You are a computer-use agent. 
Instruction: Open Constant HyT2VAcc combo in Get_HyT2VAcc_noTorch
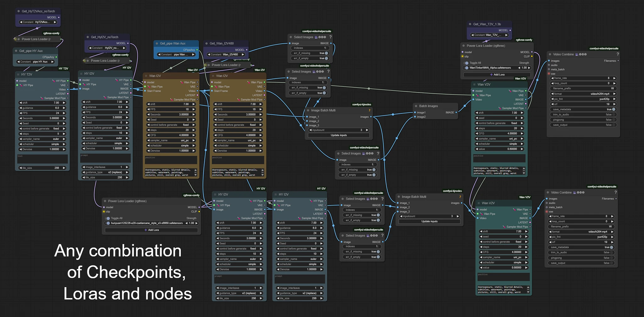[x=38, y=22]
